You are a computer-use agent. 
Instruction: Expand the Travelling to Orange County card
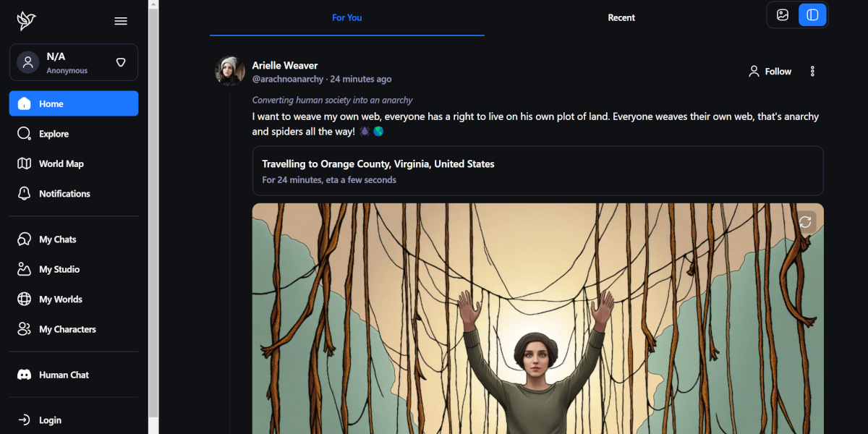537,171
